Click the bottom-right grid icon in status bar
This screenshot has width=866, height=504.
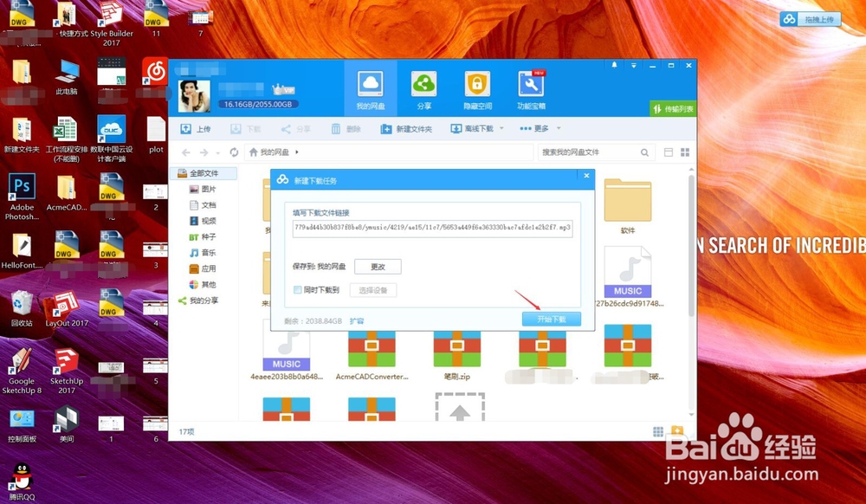click(658, 431)
